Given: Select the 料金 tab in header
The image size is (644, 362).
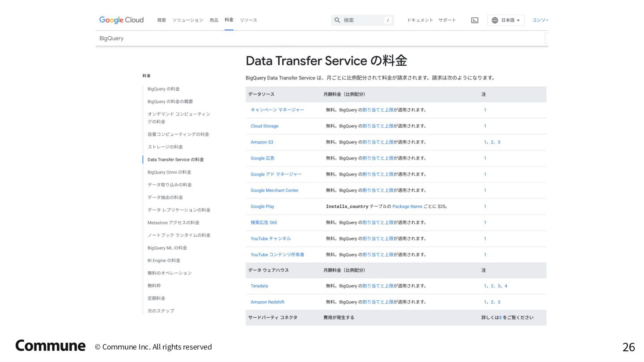Looking at the screenshot, I should pos(229,20).
